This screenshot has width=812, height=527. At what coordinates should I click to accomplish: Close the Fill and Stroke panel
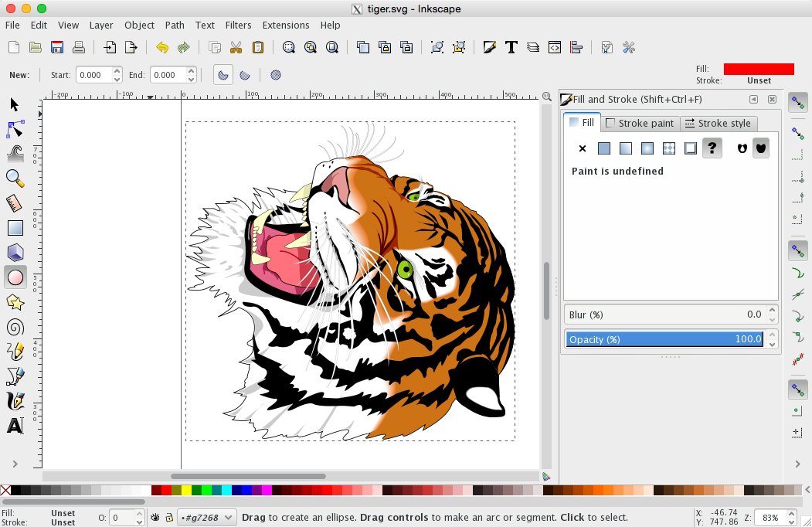[772, 99]
